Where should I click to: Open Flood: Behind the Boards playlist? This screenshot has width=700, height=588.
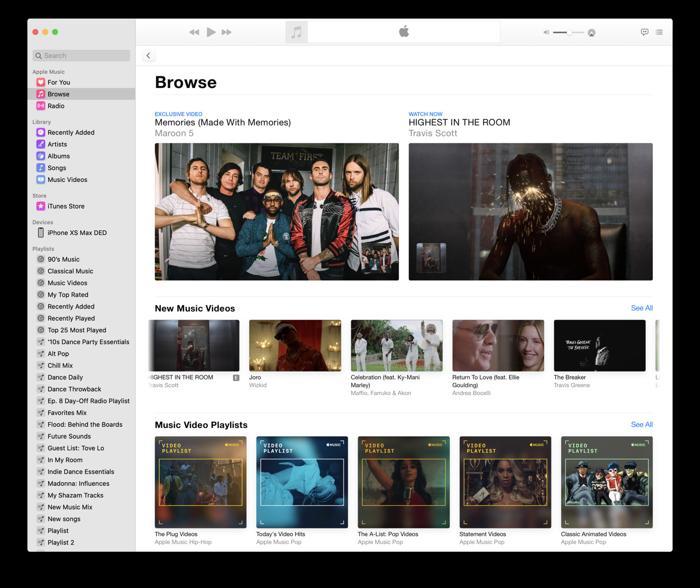click(81, 425)
